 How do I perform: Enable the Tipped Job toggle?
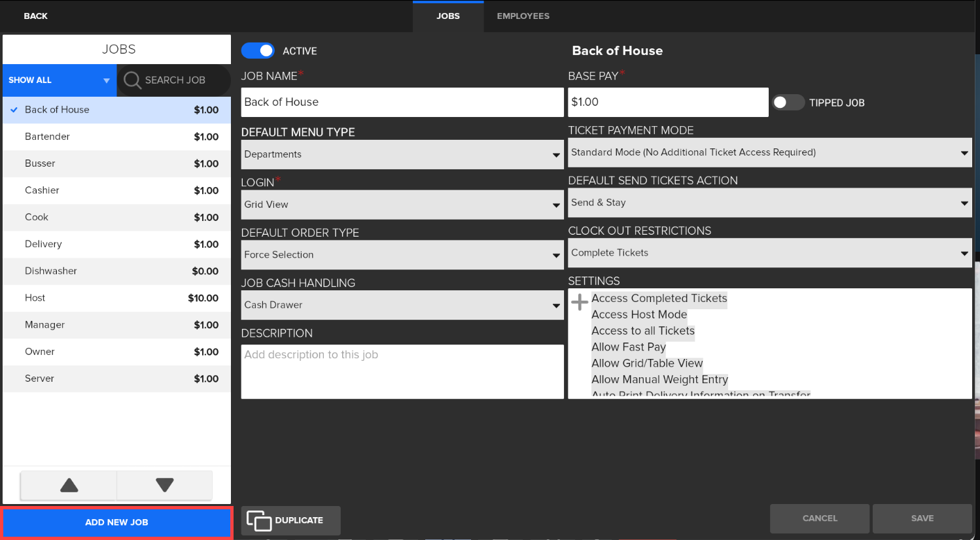point(788,103)
